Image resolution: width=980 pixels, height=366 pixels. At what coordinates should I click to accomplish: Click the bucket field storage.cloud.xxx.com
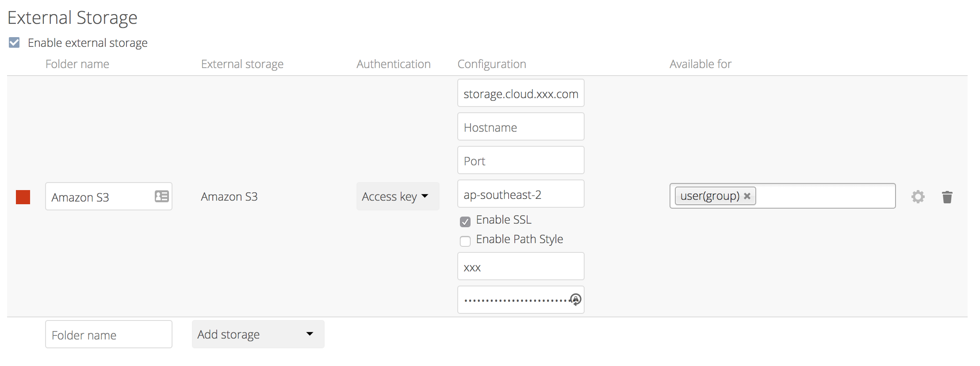521,93
